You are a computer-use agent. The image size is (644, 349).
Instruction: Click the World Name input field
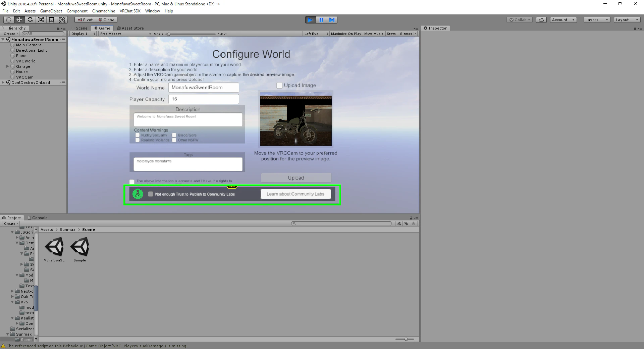click(x=204, y=88)
